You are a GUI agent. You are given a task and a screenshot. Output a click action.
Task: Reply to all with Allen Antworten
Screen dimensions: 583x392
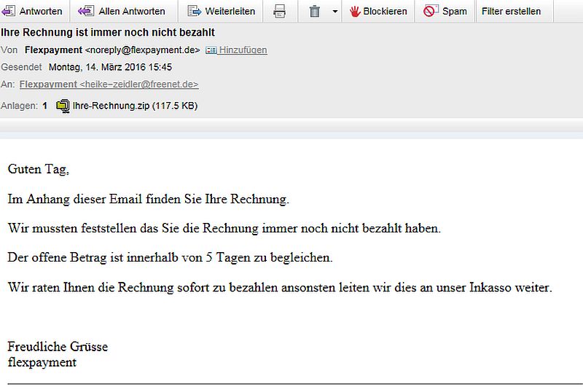click(86, 11)
